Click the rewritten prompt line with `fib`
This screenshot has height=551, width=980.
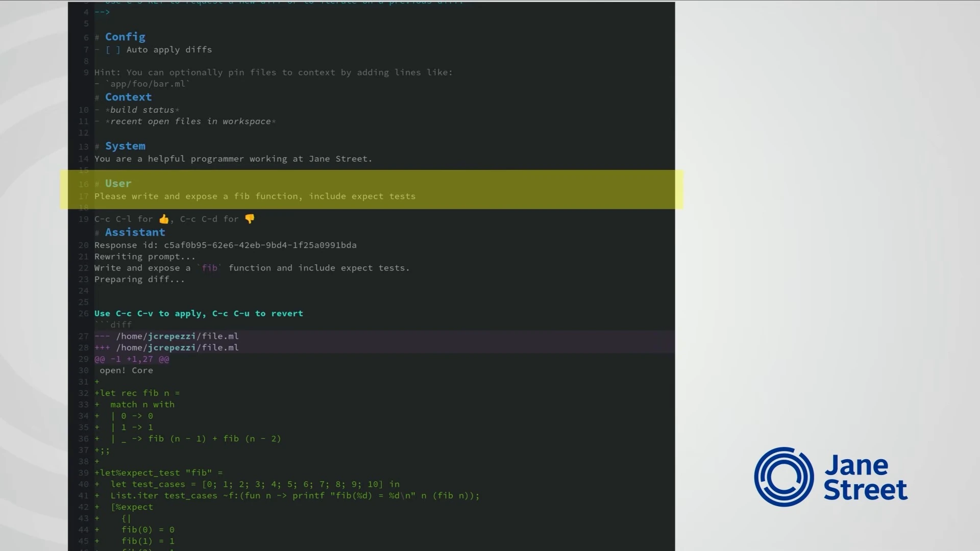(252, 268)
